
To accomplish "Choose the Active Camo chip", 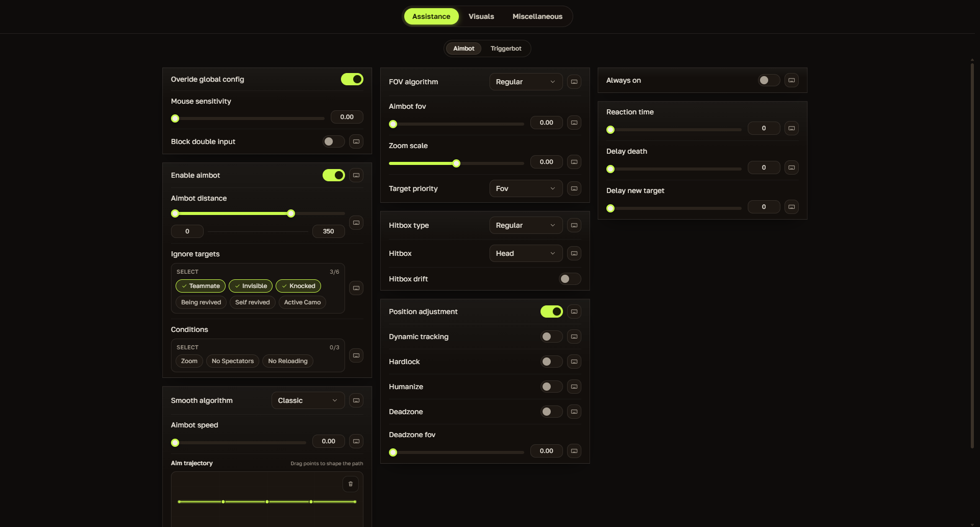I will [x=303, y=302].
